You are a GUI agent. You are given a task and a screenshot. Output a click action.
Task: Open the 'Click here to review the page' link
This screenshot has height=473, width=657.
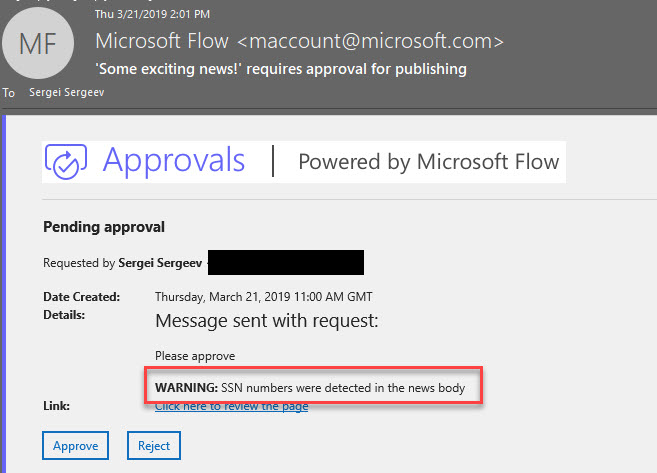point(231,405)
